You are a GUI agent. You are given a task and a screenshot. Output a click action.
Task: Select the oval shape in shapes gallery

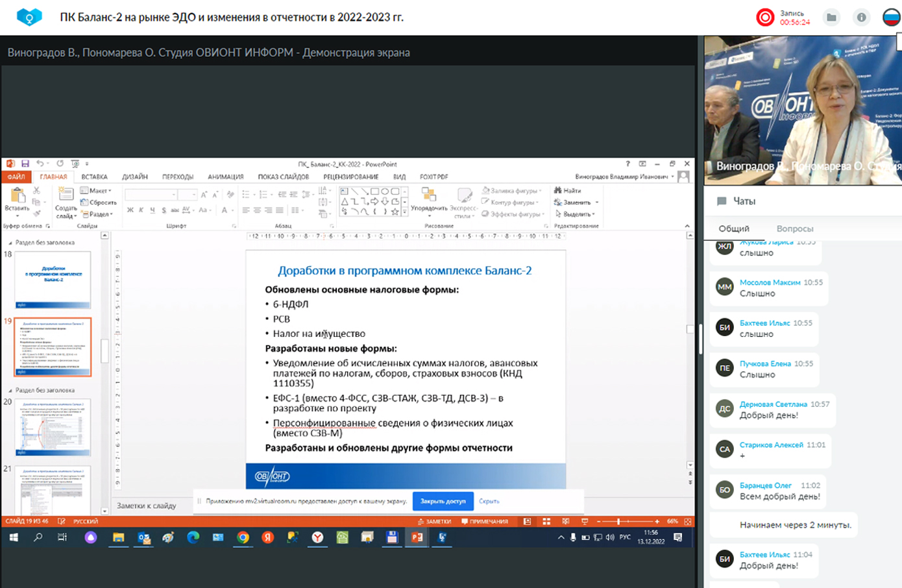click(x=385, y=191)
